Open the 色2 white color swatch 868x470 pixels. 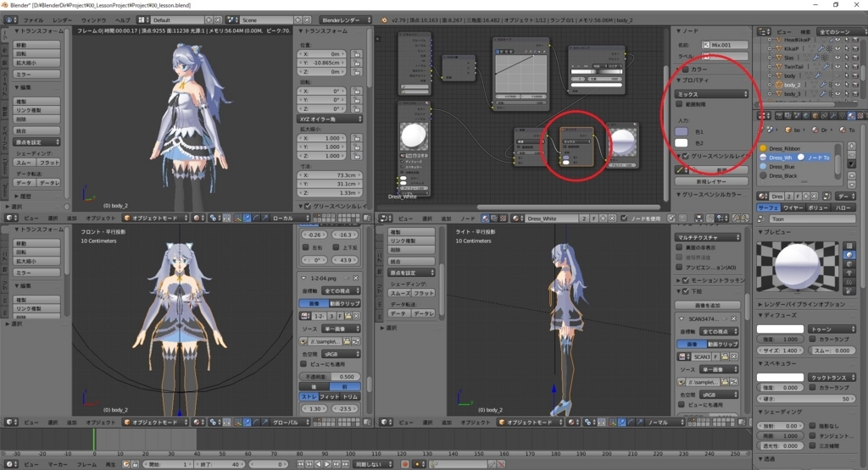click(682, 142)
